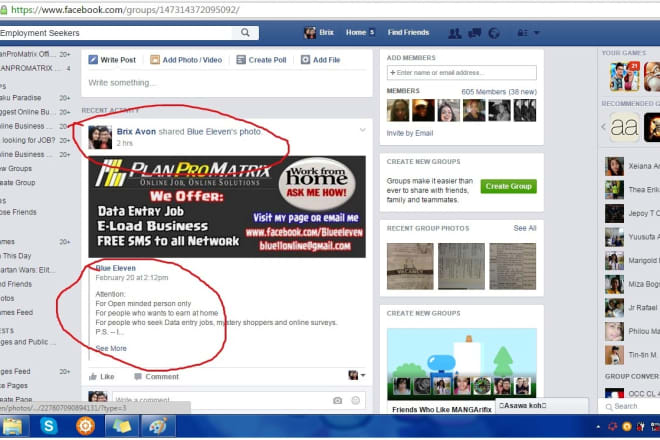Screen dimensions: 660x440
Task: Open the orange round app on taskbar
Action: click(85, 426)
